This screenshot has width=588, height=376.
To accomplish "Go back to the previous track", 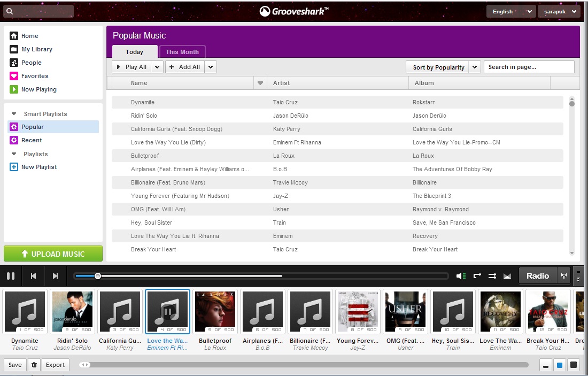I will [x=33, y=276].
